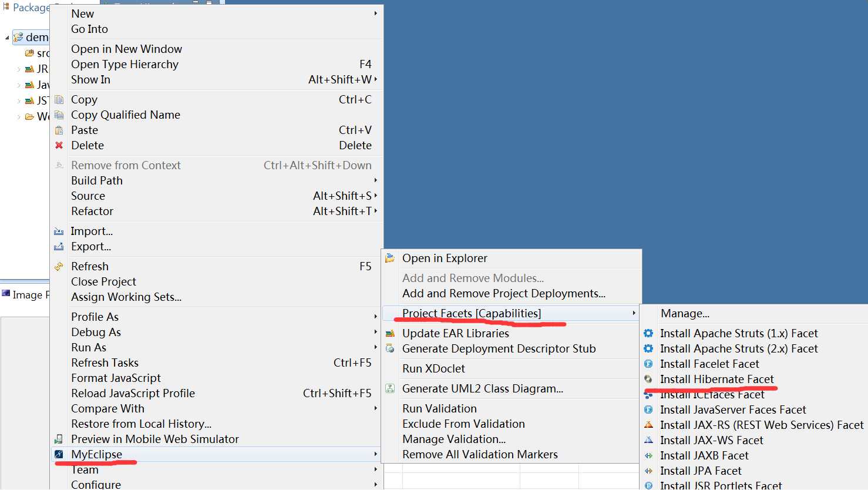Image resolution: width=868 pixels, height=490 pixels.
Task: Click the Open in Explorer folder icon
Action: pos(390,258)
